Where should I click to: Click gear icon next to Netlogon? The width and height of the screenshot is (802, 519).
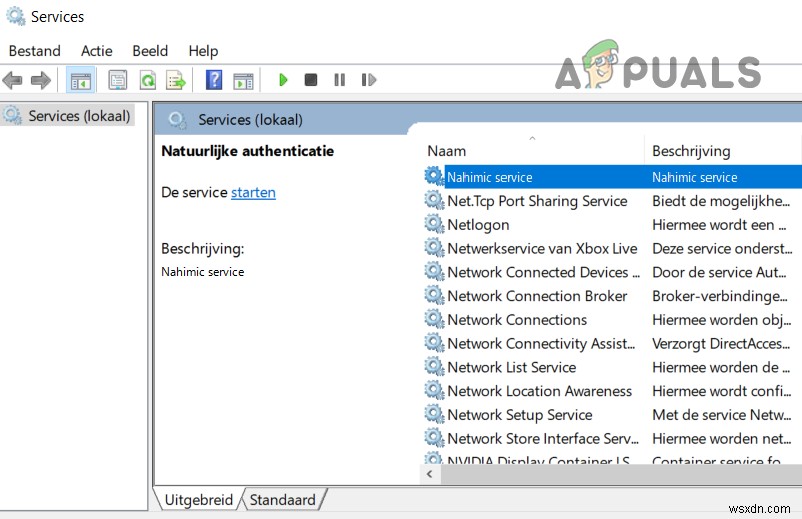pos(434,223)
